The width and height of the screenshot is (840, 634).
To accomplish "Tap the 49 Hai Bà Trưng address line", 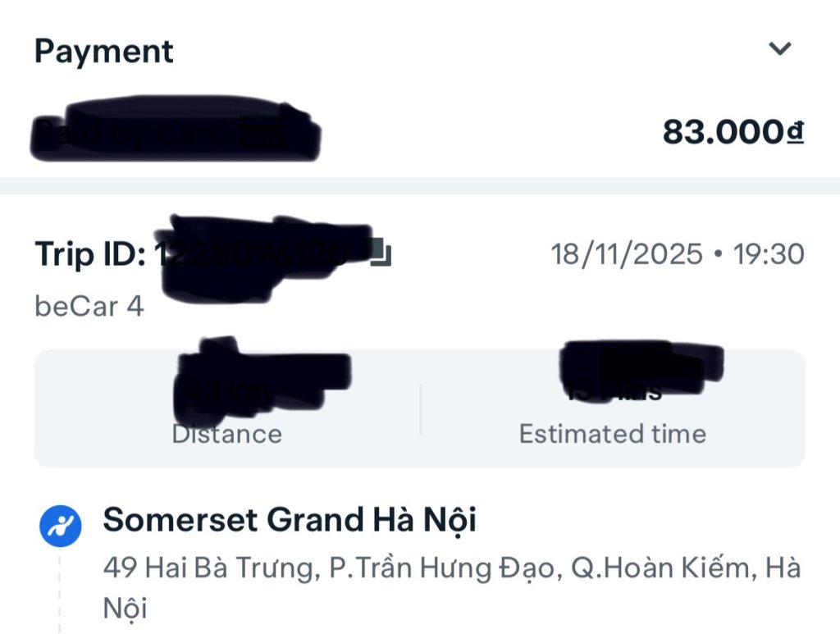I will 451,568.
